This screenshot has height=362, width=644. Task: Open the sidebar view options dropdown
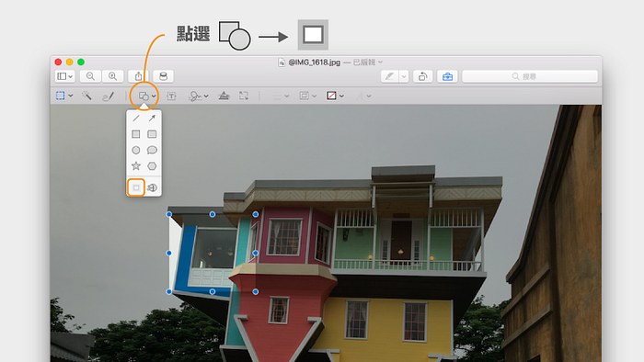65,76
